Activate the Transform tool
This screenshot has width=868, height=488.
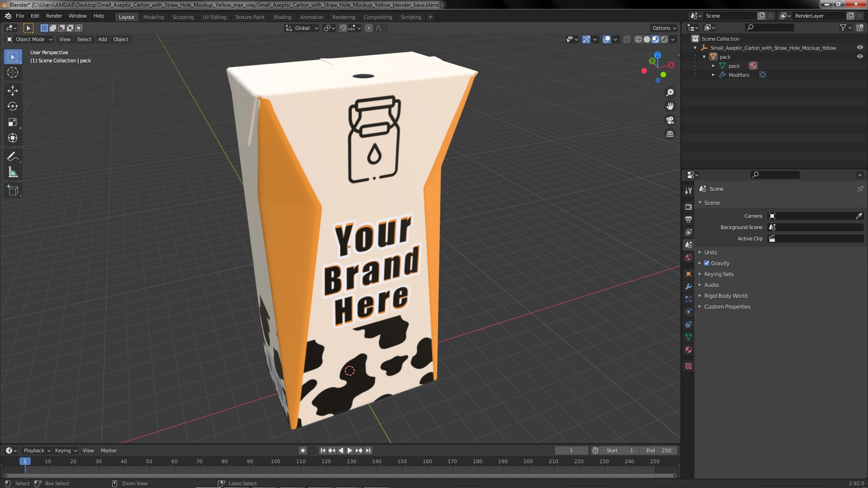[x=13, y=138]
